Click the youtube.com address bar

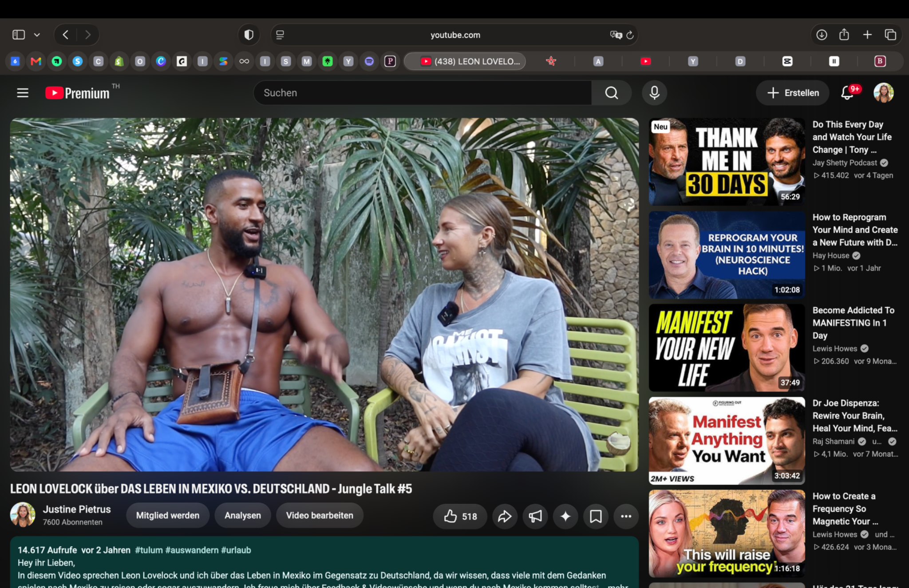pyautogui.click(x=455, y=35)
